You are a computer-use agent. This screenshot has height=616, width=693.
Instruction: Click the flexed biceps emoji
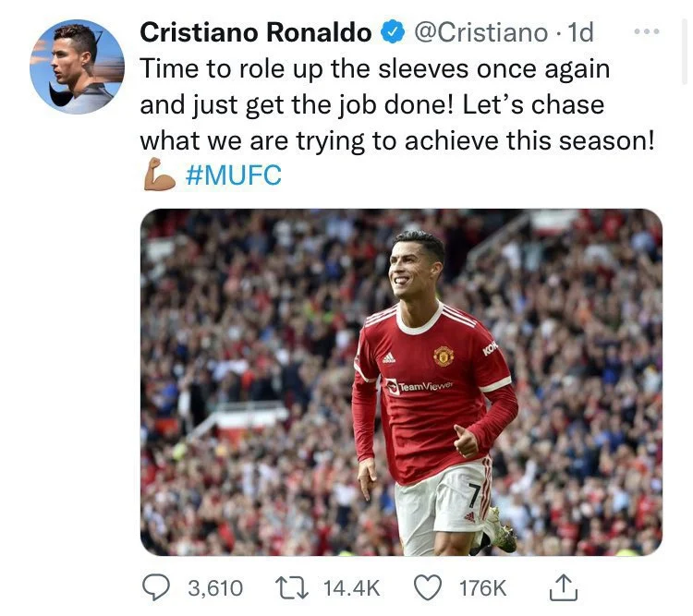159,175
